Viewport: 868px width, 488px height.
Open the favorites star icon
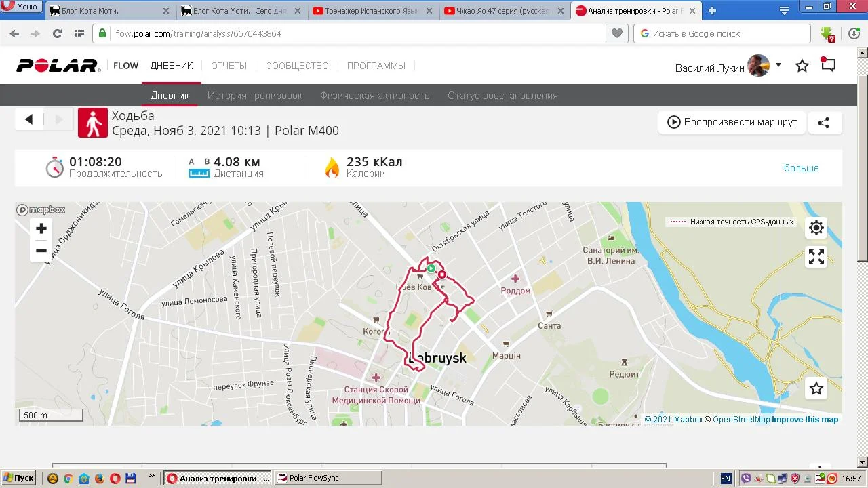click(802, 66)
